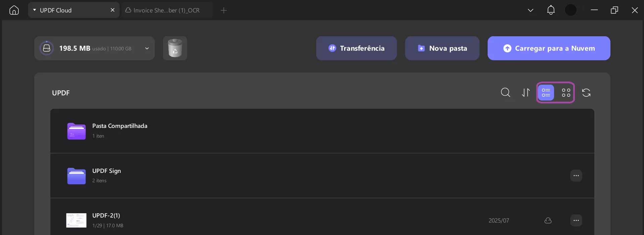This screenshot has width=644, height=235.
Task: Click the storage disk icon
Action: click(x=47, y=48)
